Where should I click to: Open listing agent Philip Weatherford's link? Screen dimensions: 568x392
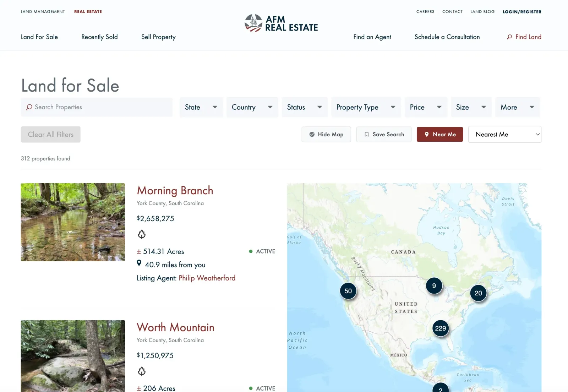pyautogui.click(x=207, y=278)
